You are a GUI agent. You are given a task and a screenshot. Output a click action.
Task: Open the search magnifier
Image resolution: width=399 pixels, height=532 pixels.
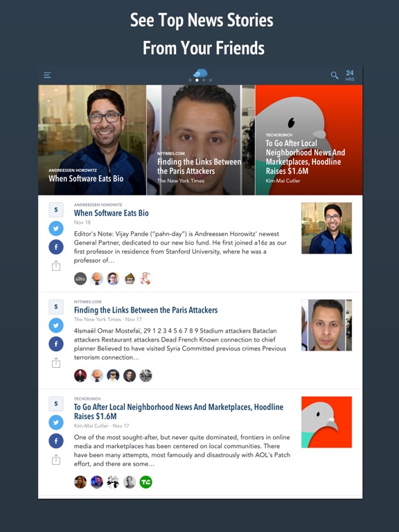coord(334,75)
